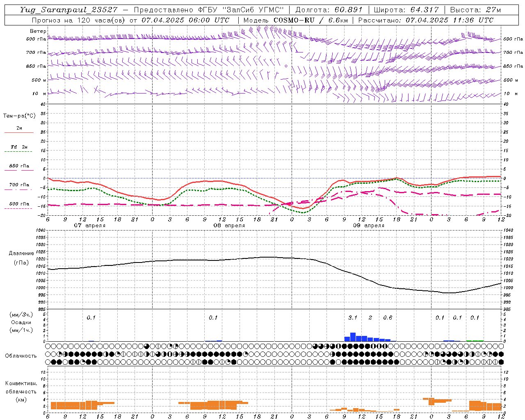Click the Прогноз на 120 часа(ов) text
This screenshot has height=420, width=525.
tap(78, 20)
